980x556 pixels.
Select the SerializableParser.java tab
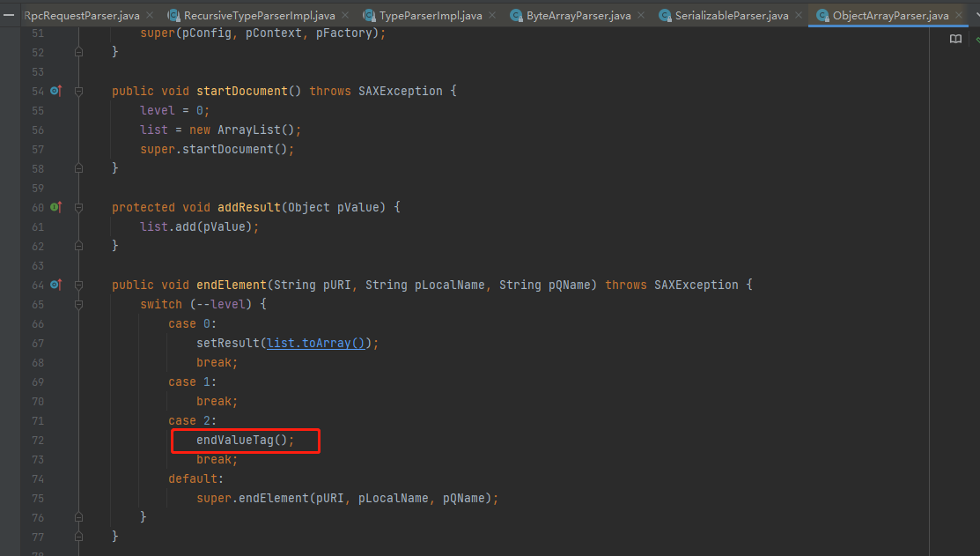click(x=731, y=15)
